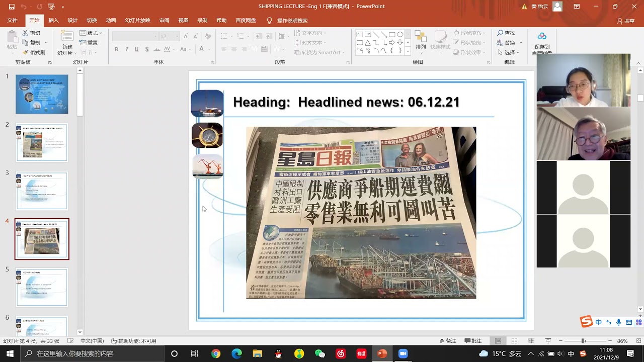The height and width of the screenshot is (362, 644).
Task: Click the Cut (剪切) scissors icon
Action: [26, 33]
